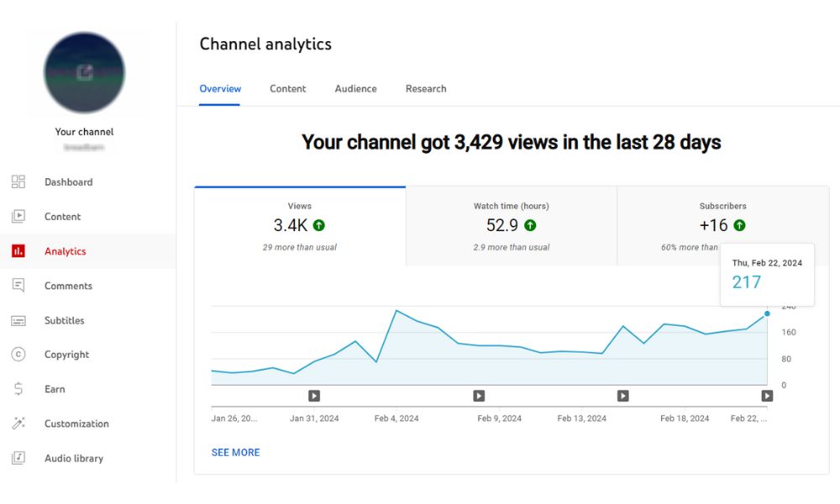Click SEE MORE below the chart

(x=235, y=452)
